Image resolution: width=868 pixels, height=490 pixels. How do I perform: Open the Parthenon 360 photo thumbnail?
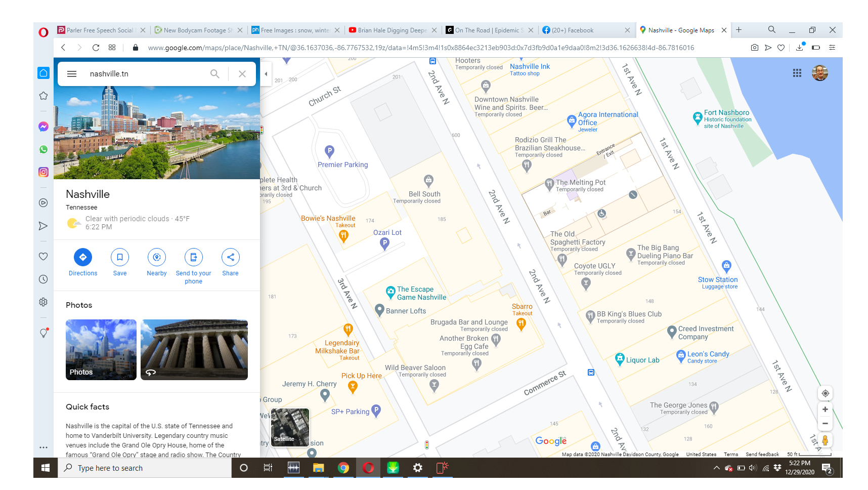pos(194,350)
